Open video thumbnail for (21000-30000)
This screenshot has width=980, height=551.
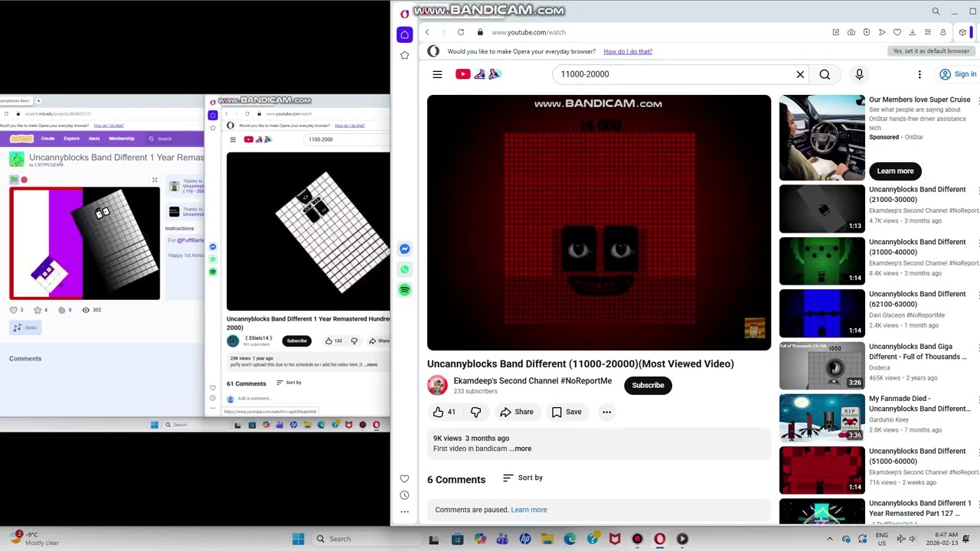click(x=822, y=209)
